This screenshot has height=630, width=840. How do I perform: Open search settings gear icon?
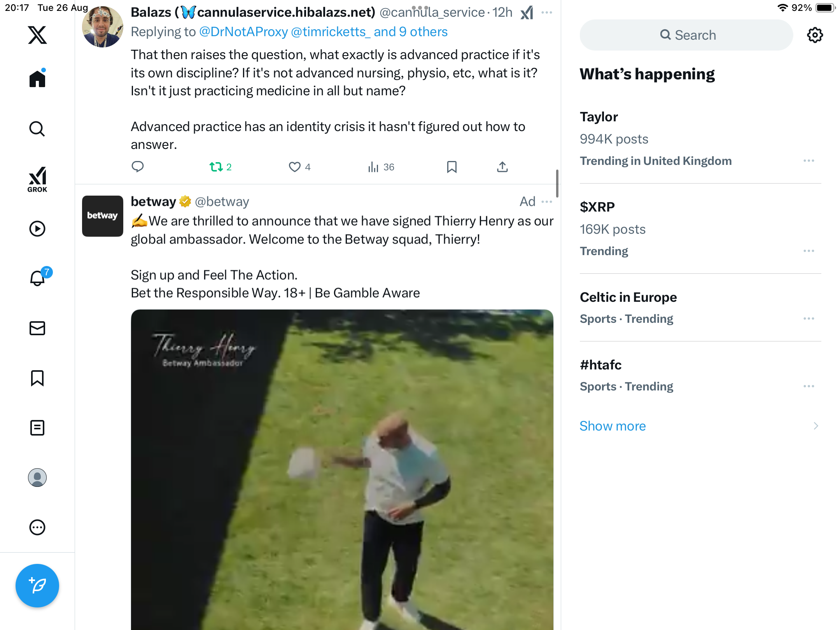[x=815, y=35]
